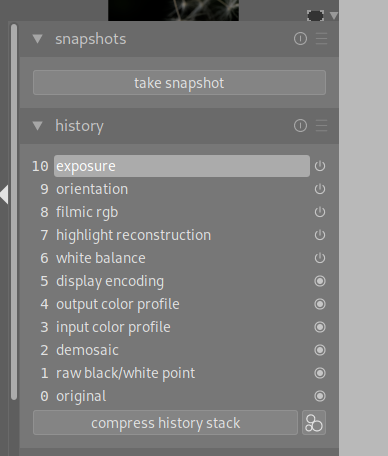This screenshot has width=388, height=456.
Task: Click the history module title
Action: point(79,126)
